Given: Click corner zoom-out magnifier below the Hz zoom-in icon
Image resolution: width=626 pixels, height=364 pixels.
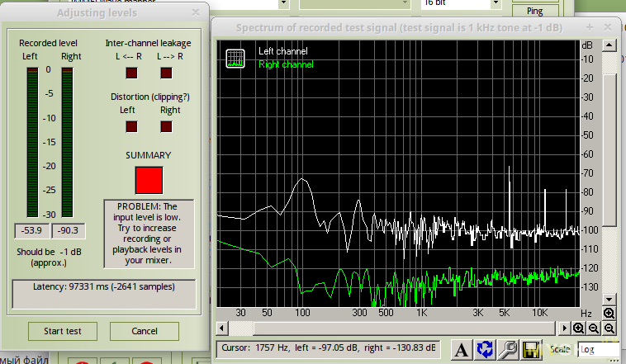Looking at the screenshot, I should (609, 329).
